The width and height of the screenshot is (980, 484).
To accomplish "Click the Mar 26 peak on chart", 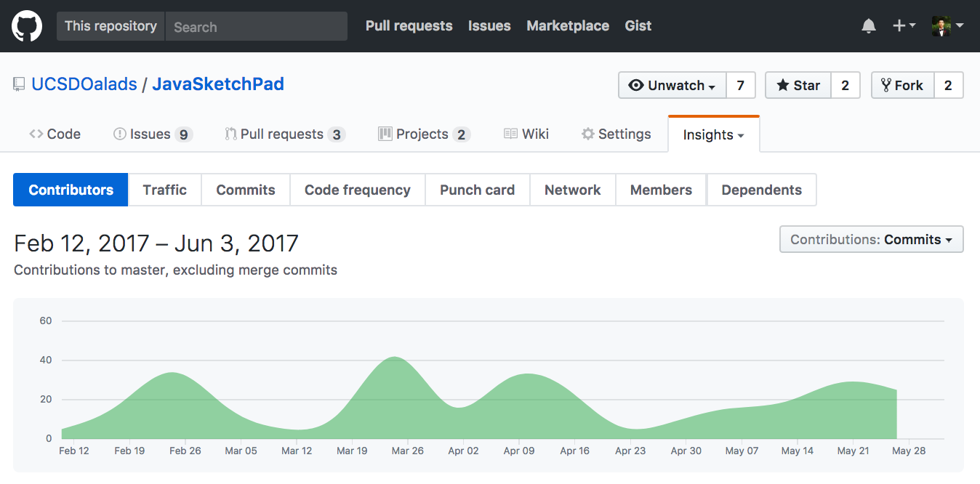I will tap(395, 358).
